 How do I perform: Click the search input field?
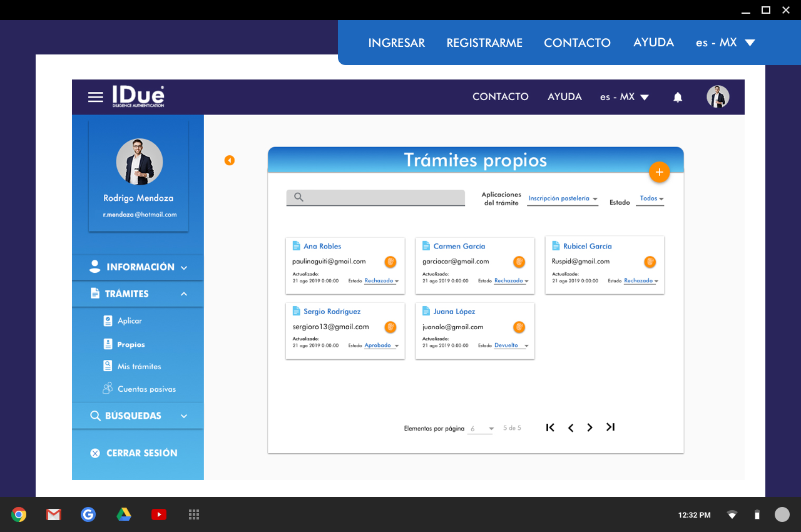[x=375, y=198]
